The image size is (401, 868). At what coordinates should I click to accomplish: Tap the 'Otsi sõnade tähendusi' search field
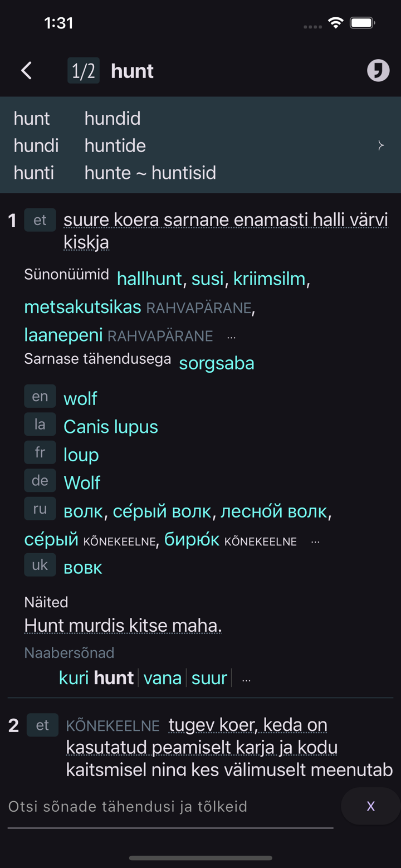(x=167, y=806)
